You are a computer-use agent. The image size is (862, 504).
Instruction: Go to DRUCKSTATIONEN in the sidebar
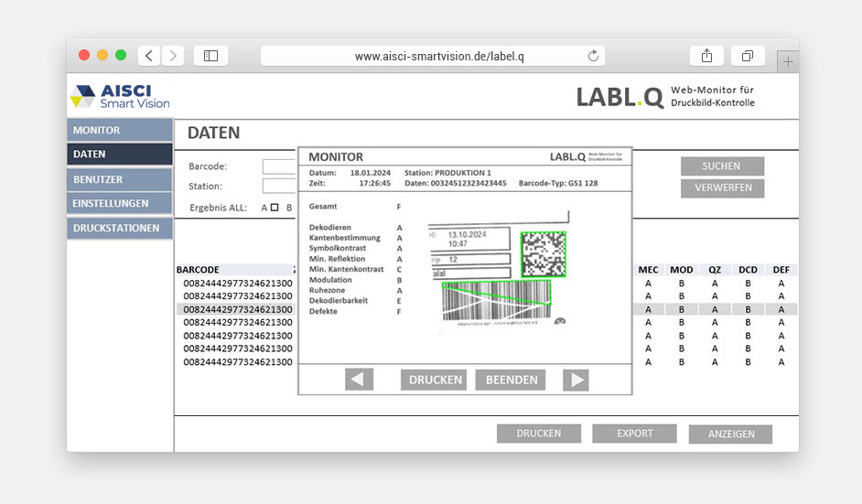tap(120, 228)
